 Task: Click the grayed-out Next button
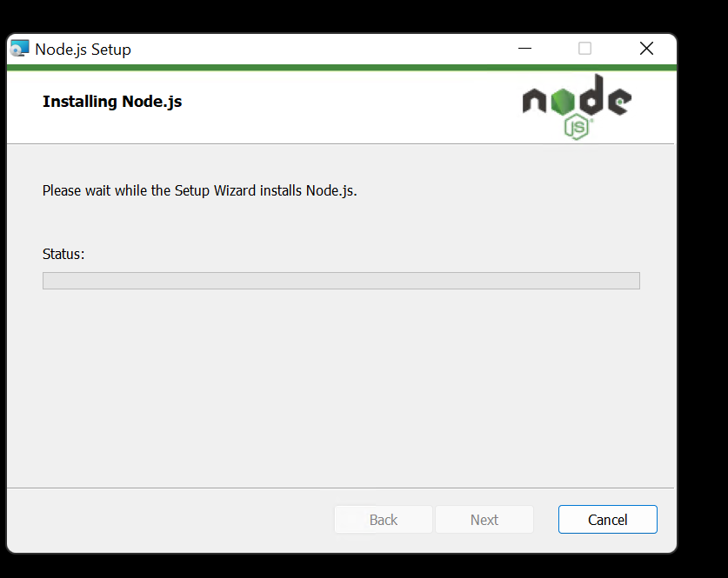point(484,520)
